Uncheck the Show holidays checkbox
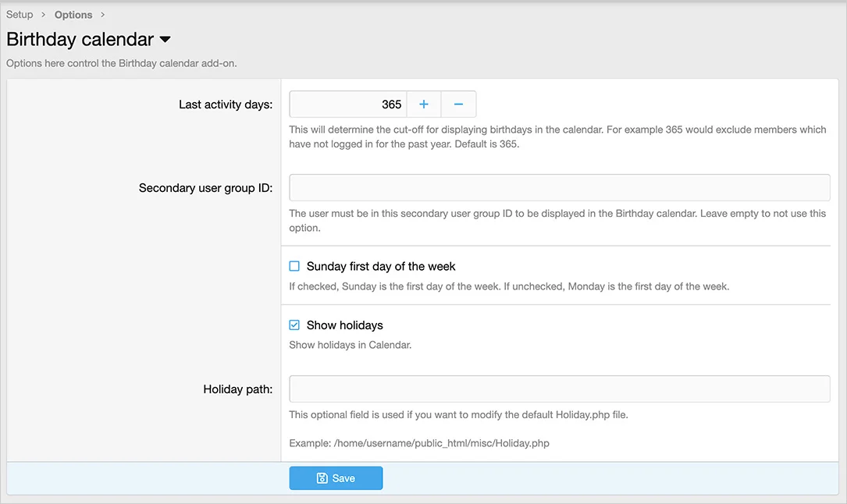Viewport: 847px width, 504px height. tap(294, 325)
